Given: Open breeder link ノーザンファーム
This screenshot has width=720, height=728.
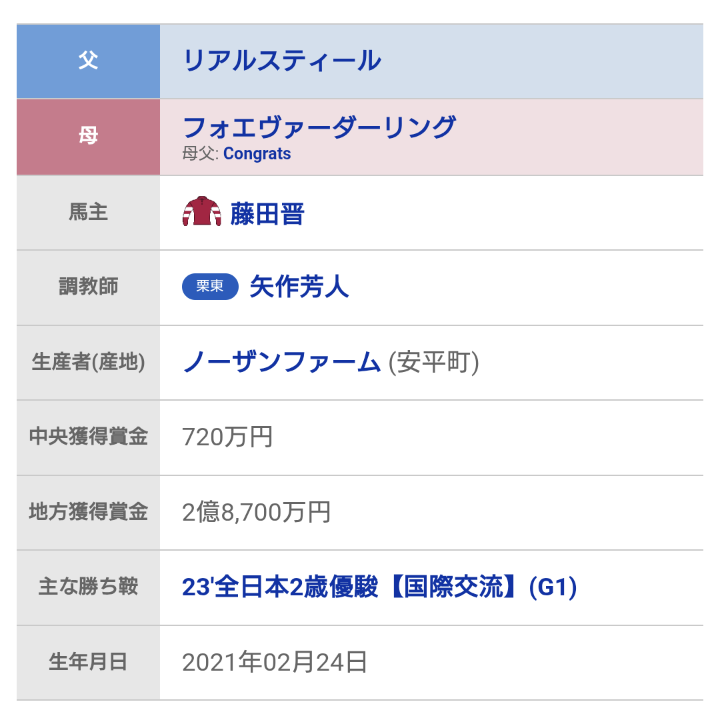Looking at the screenshot, I should pos(281,363).
